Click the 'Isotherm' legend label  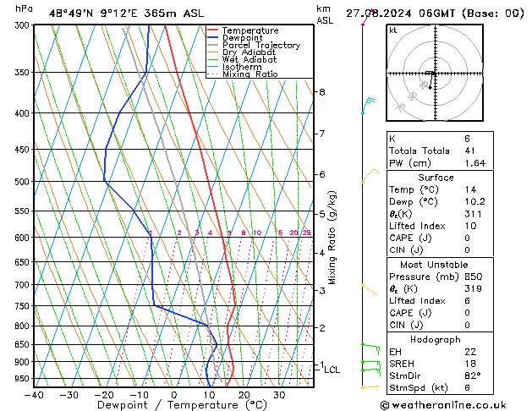click(x=242, y=67)
